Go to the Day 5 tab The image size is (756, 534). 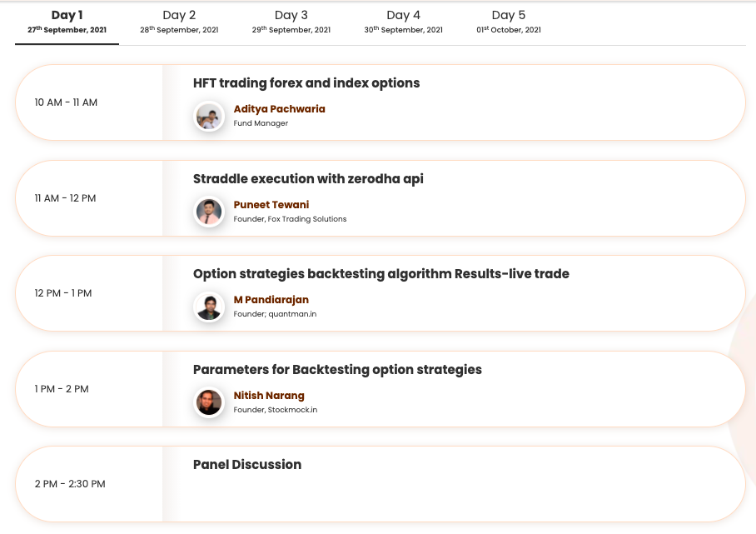tap(509, 22)
